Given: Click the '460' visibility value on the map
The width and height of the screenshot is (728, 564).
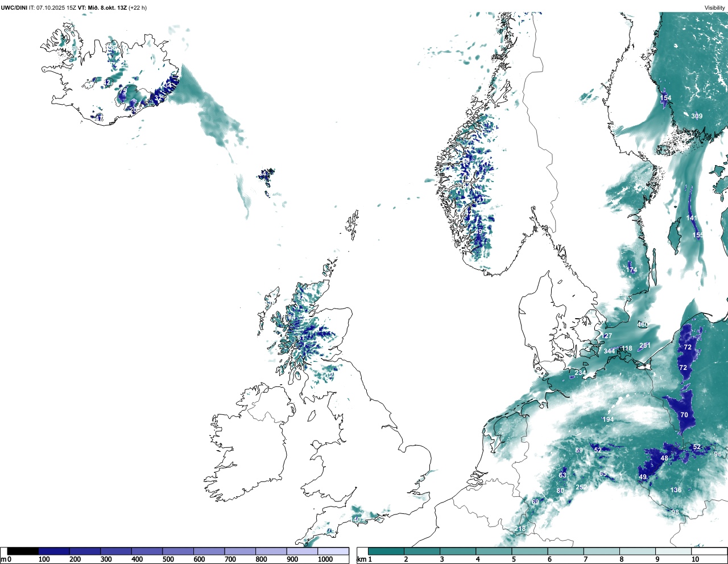Looking at the screenshot, I should point(643,325).
